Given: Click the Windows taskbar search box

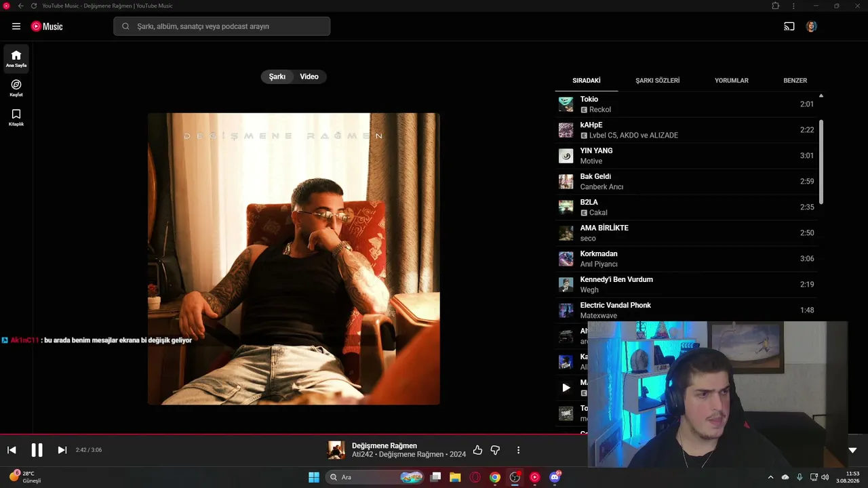Looking at the screenshot, I should click(375, 477).
